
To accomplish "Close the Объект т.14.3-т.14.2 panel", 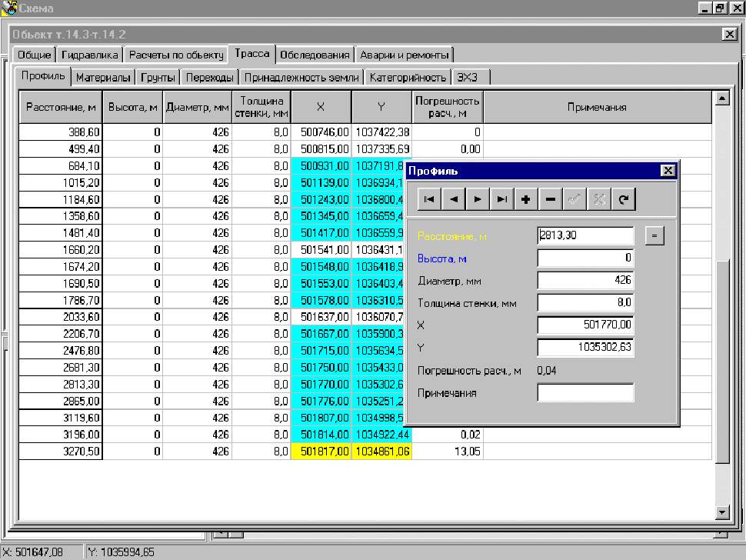I will tap(729, 34).
